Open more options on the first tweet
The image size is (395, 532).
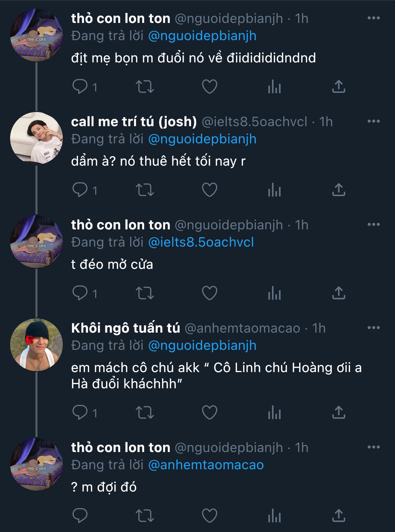click(373, 18)
